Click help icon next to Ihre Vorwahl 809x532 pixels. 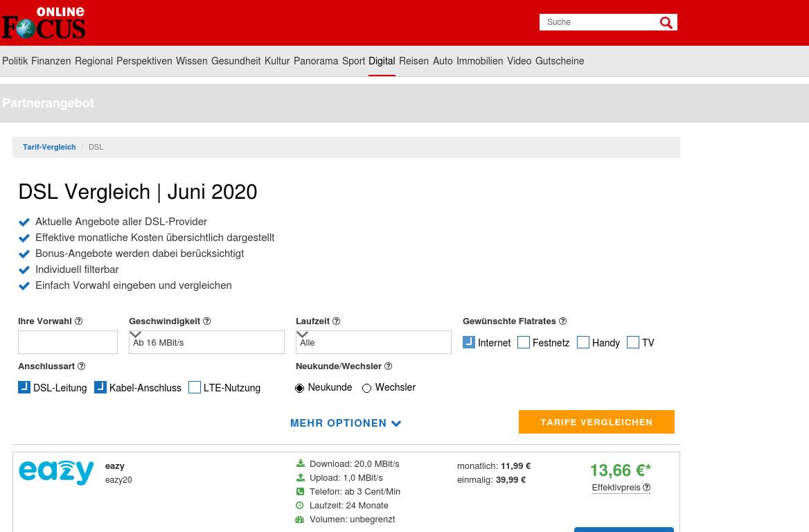coord(78,321)
